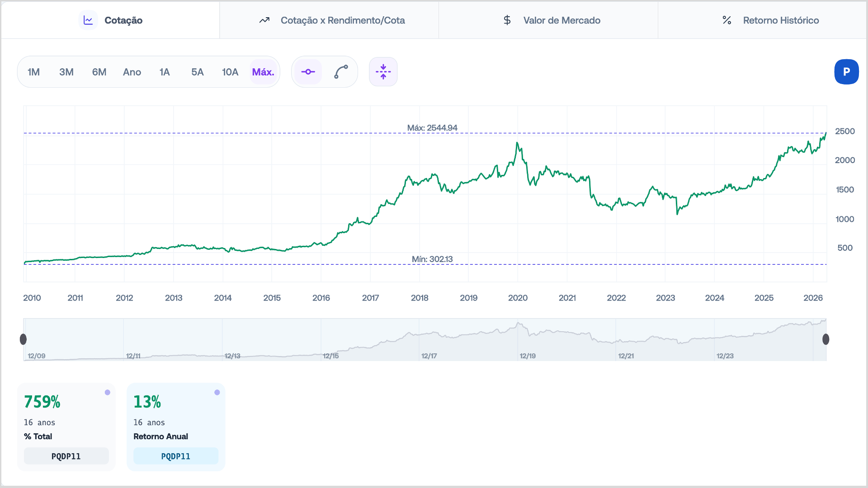The image size is (868, 488).
Task: Select the curved line chart style icon
Action: click(x=341, y=72)
